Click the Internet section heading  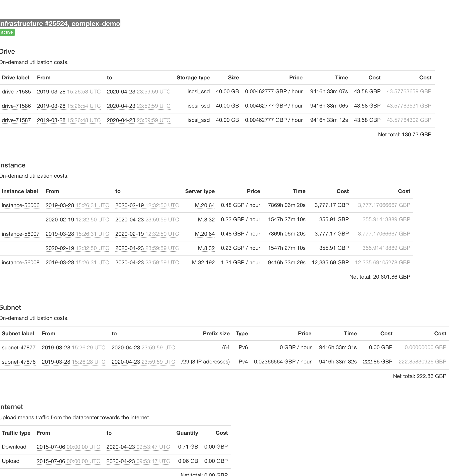(x=11, y=407)
